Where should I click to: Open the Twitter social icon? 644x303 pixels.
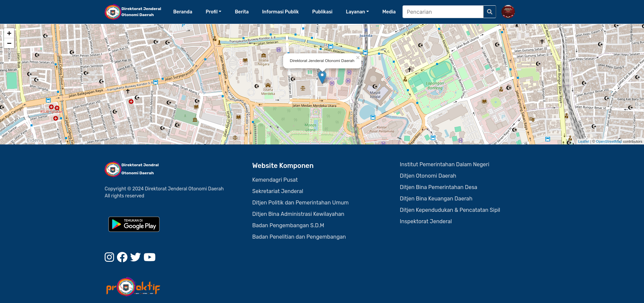coord(136,257)
